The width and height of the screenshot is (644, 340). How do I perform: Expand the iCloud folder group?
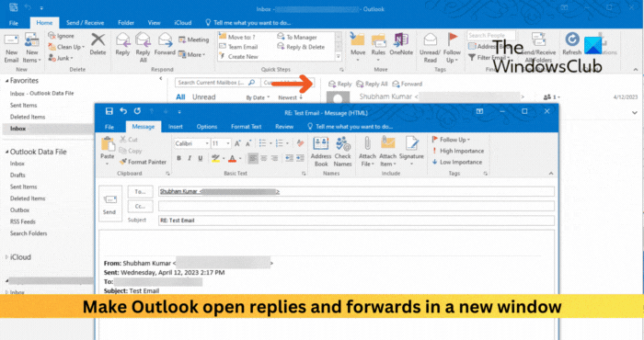click(x=6, y=257)
